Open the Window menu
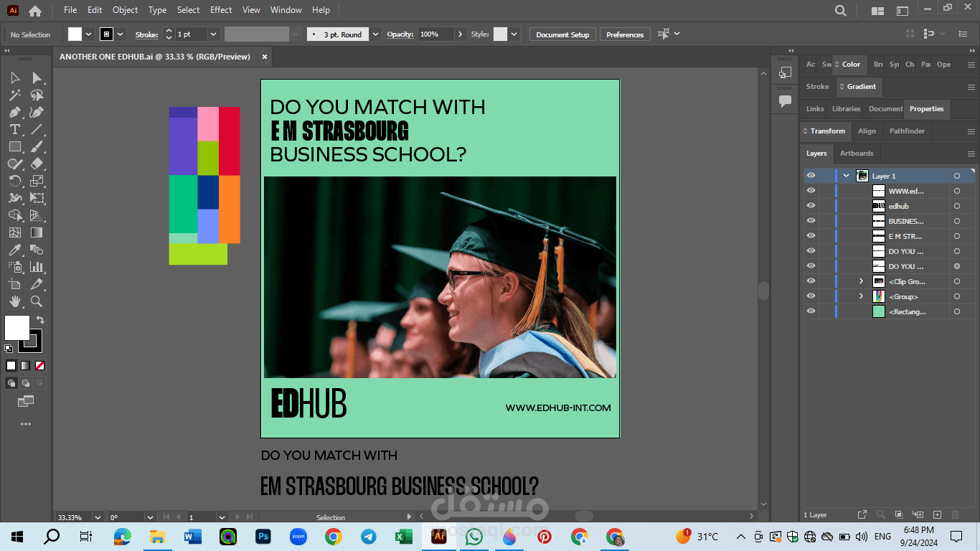The image size is (980, 551). pos(286,10)
